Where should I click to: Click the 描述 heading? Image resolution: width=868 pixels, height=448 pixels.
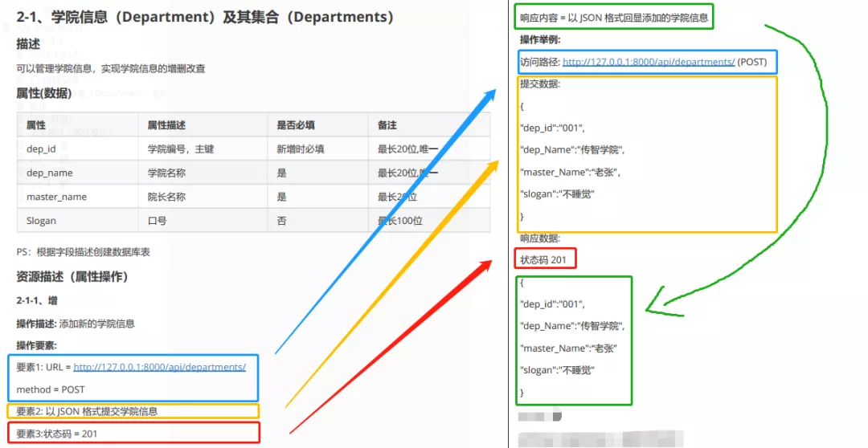(28, 44)
